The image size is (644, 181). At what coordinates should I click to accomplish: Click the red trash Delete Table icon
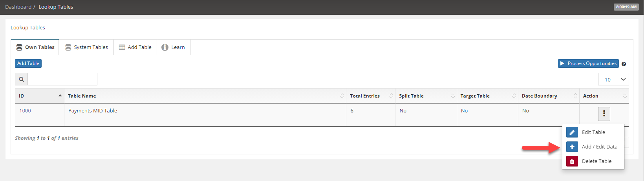[x=572, y=161]
